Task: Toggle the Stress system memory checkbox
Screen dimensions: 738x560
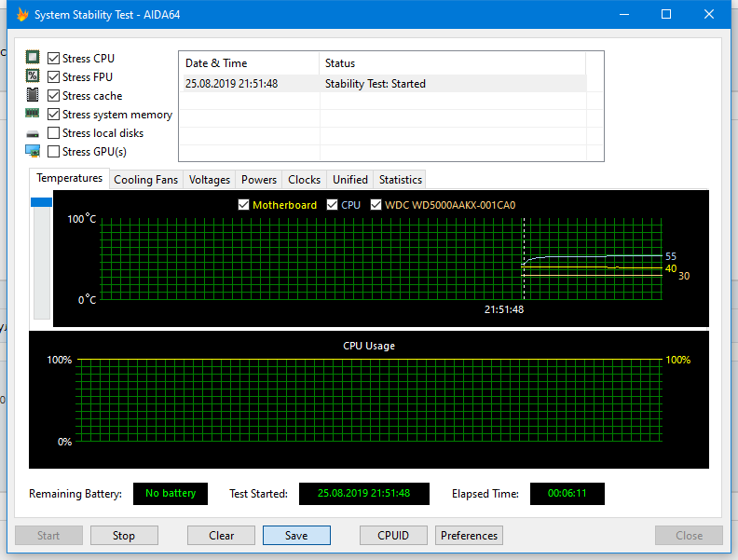Action: [54, 115]
